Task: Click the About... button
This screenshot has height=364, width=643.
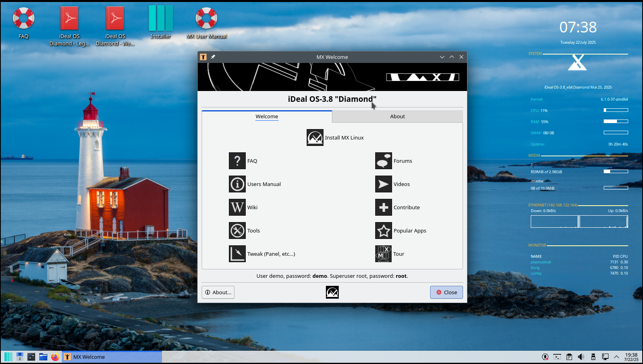Action: click(x=218, y=292)
